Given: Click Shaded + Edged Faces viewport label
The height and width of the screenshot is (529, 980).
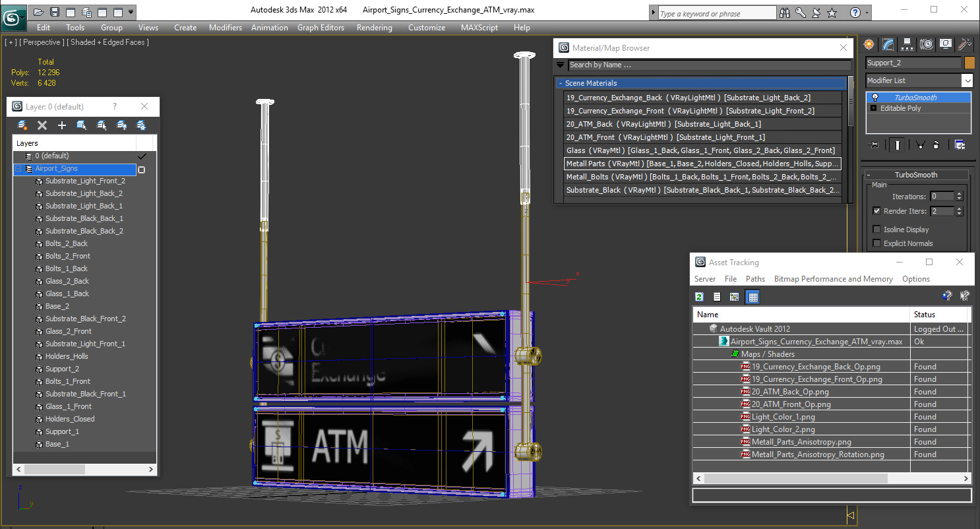Looking at the screenshot, I should (108, 42).
